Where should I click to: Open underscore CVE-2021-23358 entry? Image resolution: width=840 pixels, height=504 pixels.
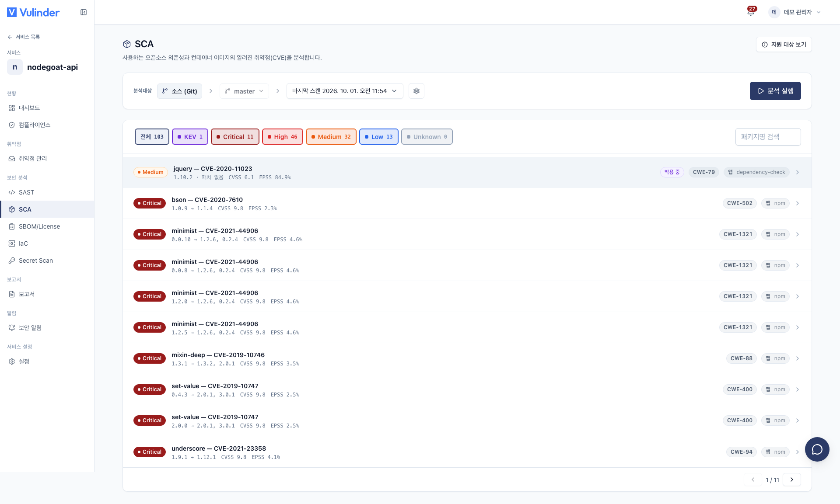(467, 452)
